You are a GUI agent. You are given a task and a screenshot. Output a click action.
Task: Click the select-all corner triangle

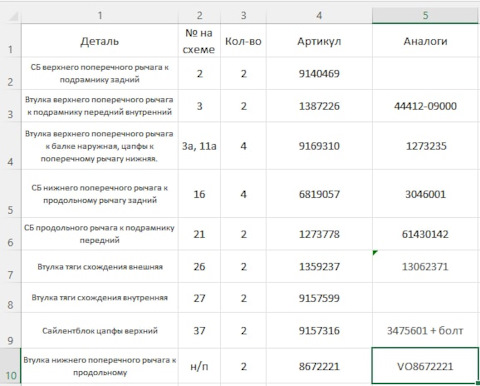[x=14, y=16]
